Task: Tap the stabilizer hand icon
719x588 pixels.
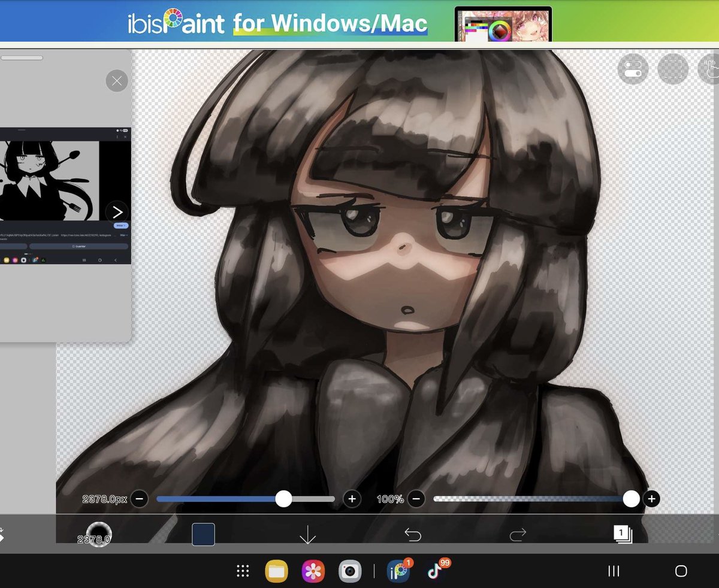Action: point(709,69)
